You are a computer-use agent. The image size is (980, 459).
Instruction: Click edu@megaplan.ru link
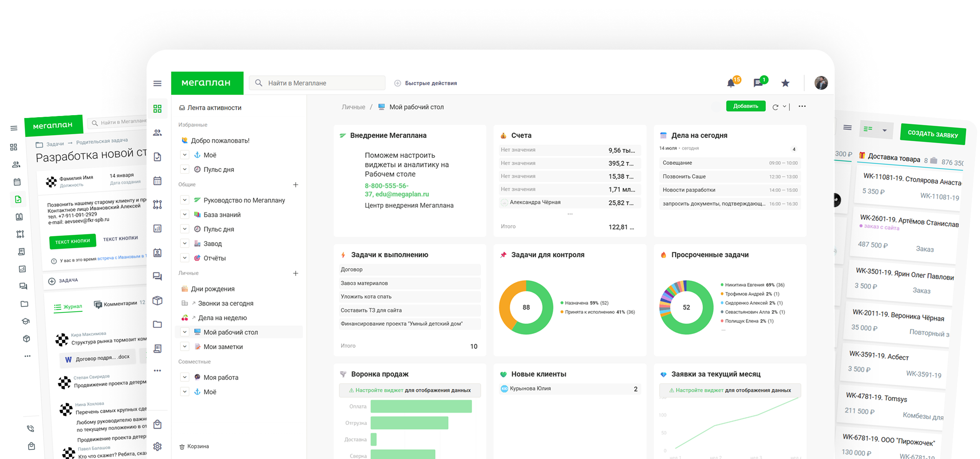pos(402,194)
